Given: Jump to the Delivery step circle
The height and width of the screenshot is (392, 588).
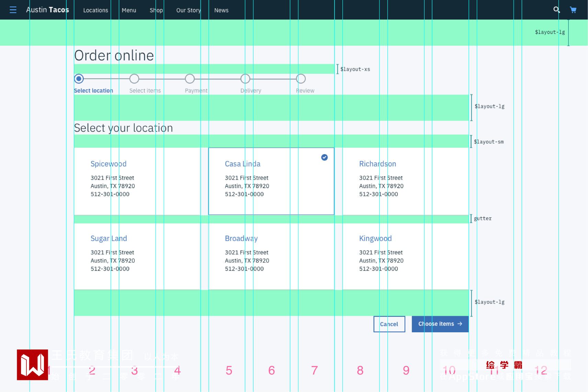Looking at the screenshot, I should pos(245,79).
